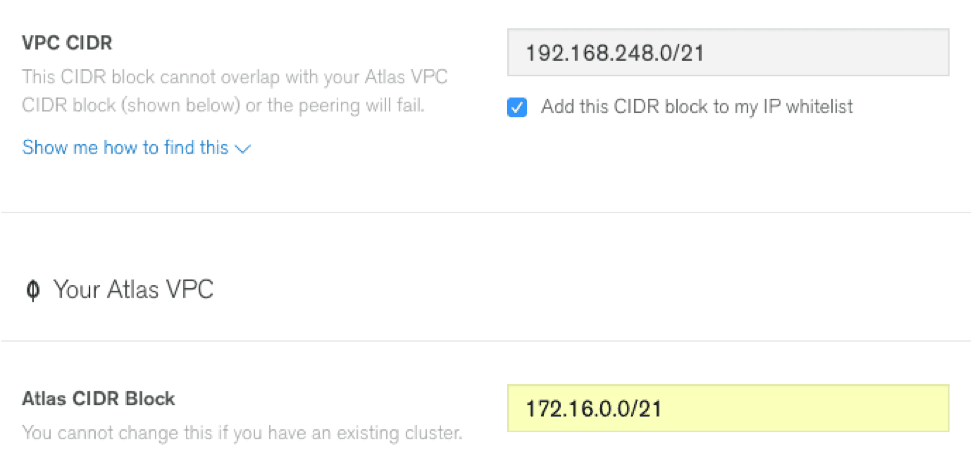Click the "Add this CIDR block" checkbox label

[x=696, y=107]
